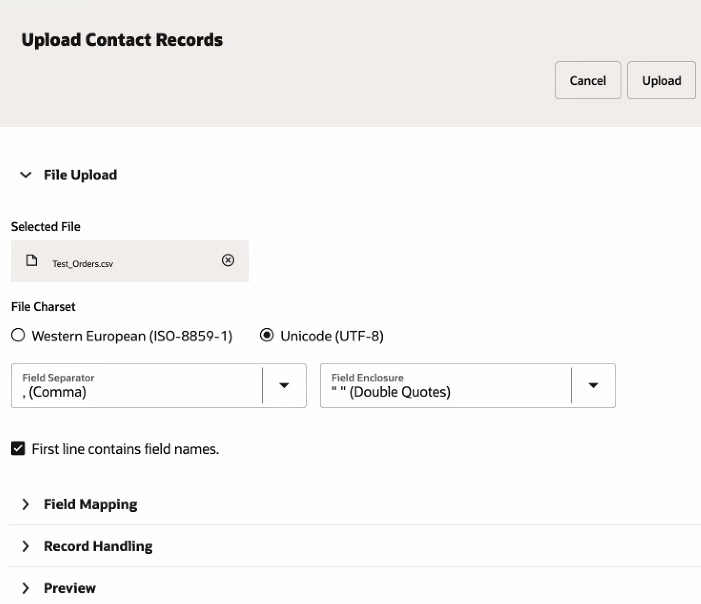The height and width of the screenshot is (604, 701).
Task: Remove the selected Test_Orders.csv file
Action: [x=228, y=260]
